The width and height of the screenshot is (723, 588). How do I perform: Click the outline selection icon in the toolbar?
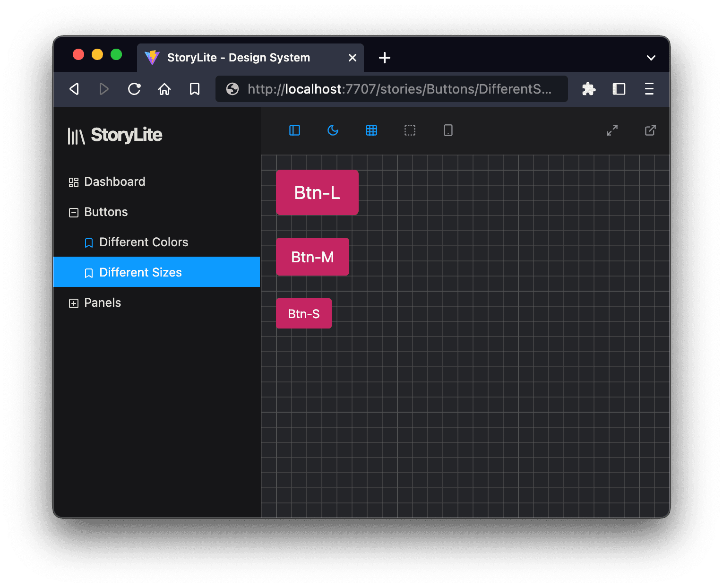tap(410, 130)
